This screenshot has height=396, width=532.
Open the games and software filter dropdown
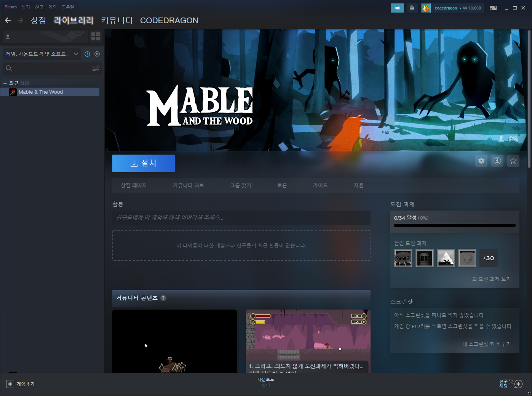coord(42,54)
